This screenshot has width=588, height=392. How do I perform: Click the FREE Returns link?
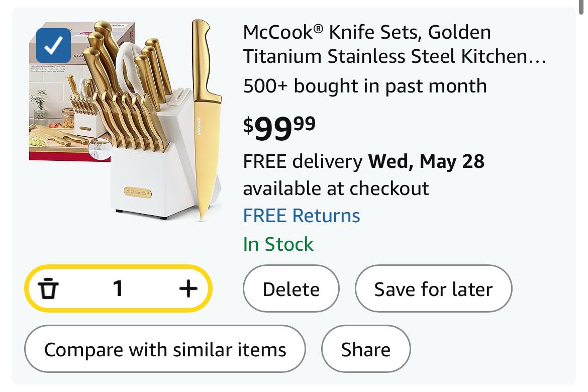point(302,216)
